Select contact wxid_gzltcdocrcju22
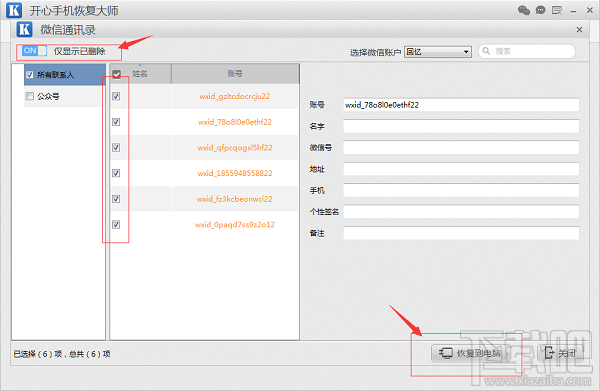The image size is (600, 391). pyautogui.click(x=235, y=96)
